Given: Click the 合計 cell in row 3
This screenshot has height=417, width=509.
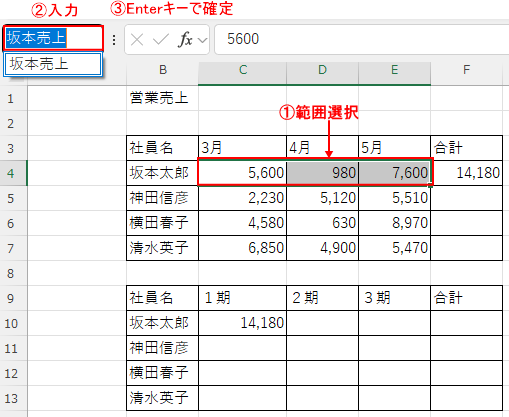Looking at the screenshot, I should [466, 148].
